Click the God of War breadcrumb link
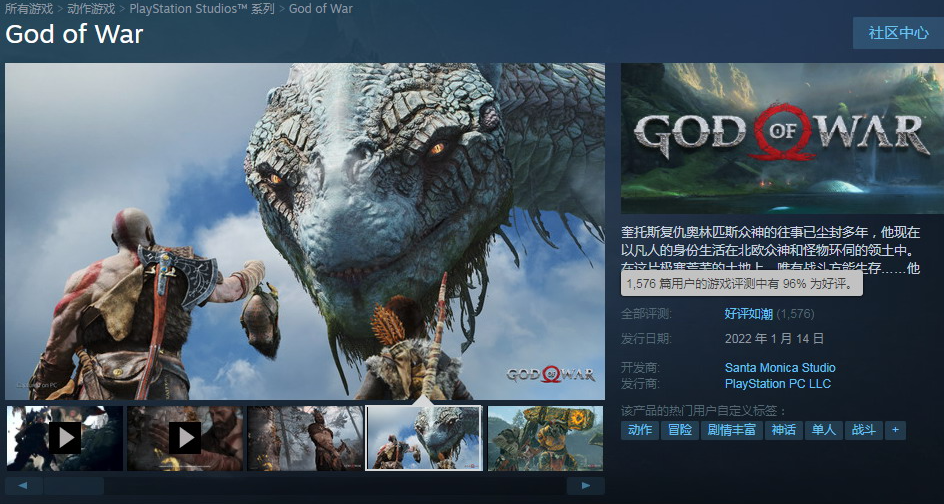The width and height of the screenshot is (944, 504). tap(321, 8)
